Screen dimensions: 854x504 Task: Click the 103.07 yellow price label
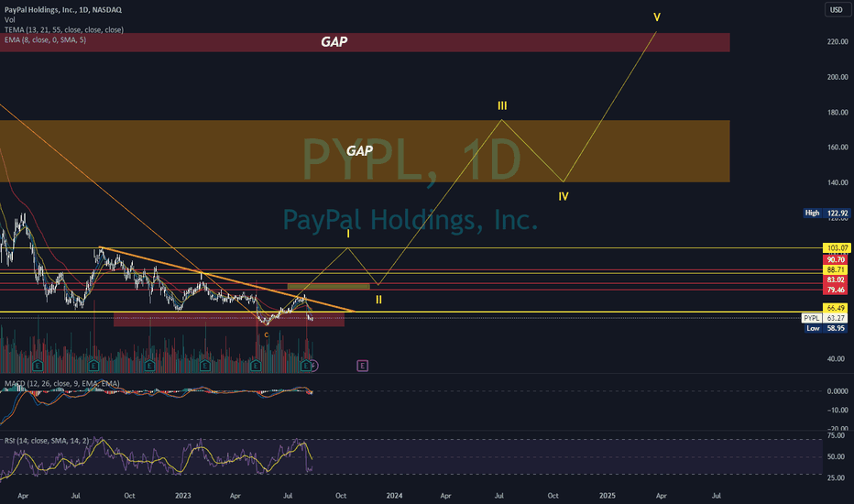coord(837,248)
